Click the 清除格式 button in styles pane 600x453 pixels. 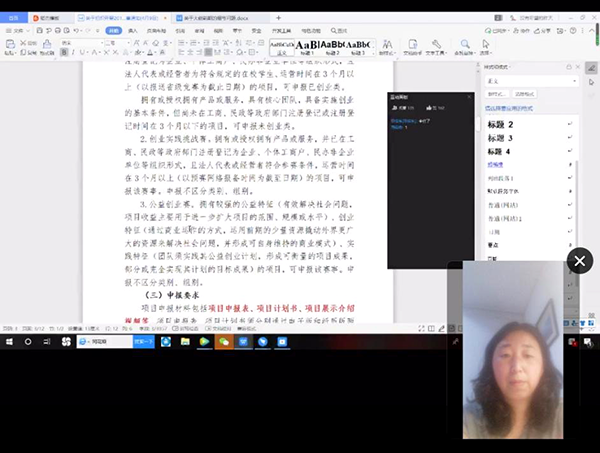[521, 93]
